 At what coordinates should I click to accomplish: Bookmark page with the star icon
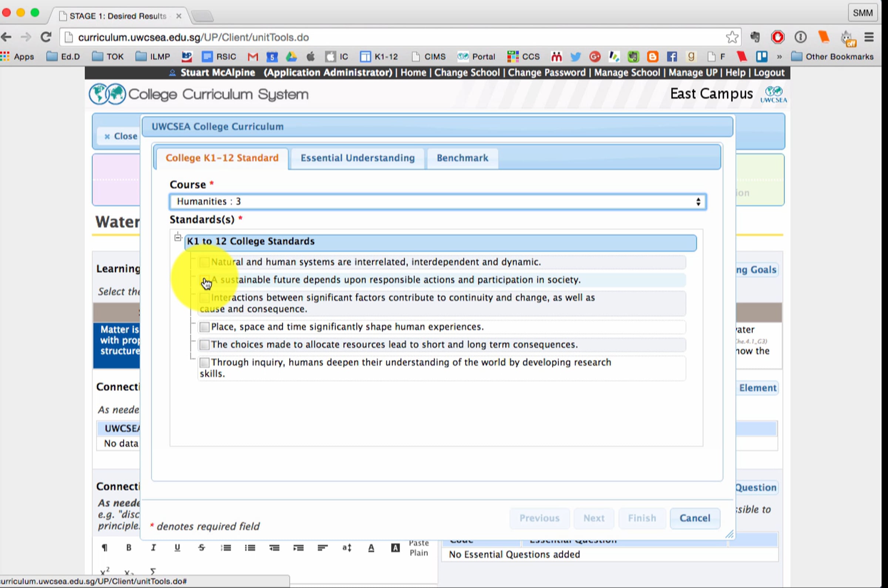point(732,37)
